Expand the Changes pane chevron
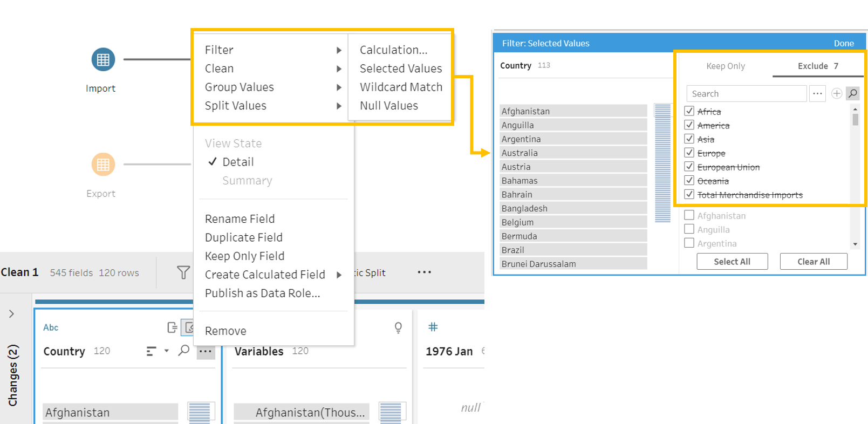The image size is (868, 424). point(11,314)
